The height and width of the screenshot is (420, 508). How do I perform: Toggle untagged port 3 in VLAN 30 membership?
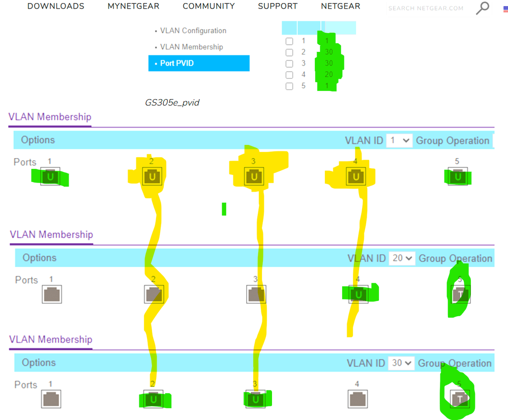coord(255,399)
